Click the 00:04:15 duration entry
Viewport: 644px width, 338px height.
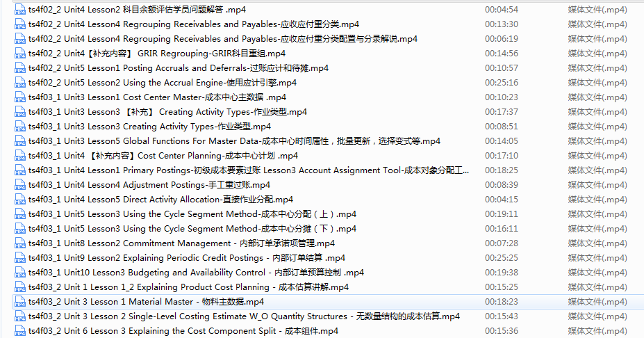click(x=502, y=200)
